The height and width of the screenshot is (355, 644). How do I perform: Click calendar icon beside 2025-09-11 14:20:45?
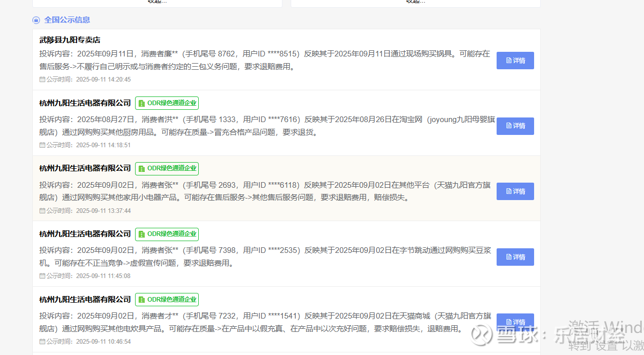click(x=42, y=80)
